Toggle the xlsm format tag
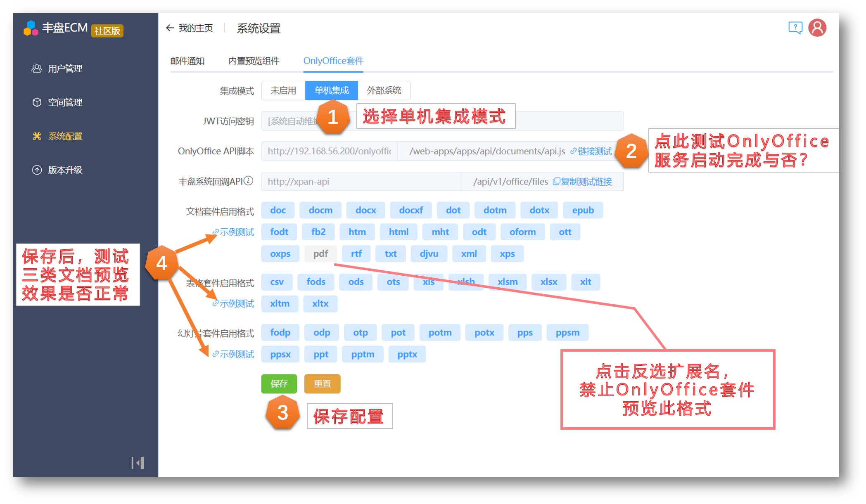This screenshot has height=504, width=866. point(508,282)
